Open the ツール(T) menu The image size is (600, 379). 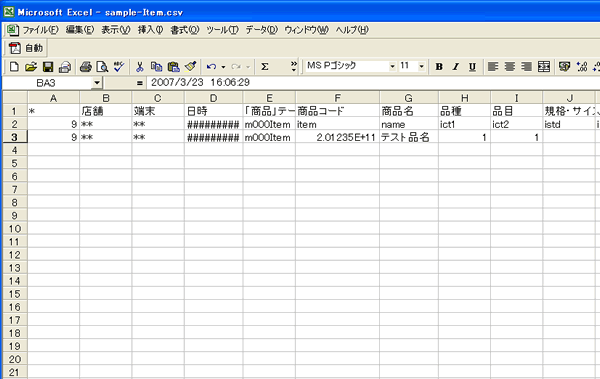[x=222, y=30]
